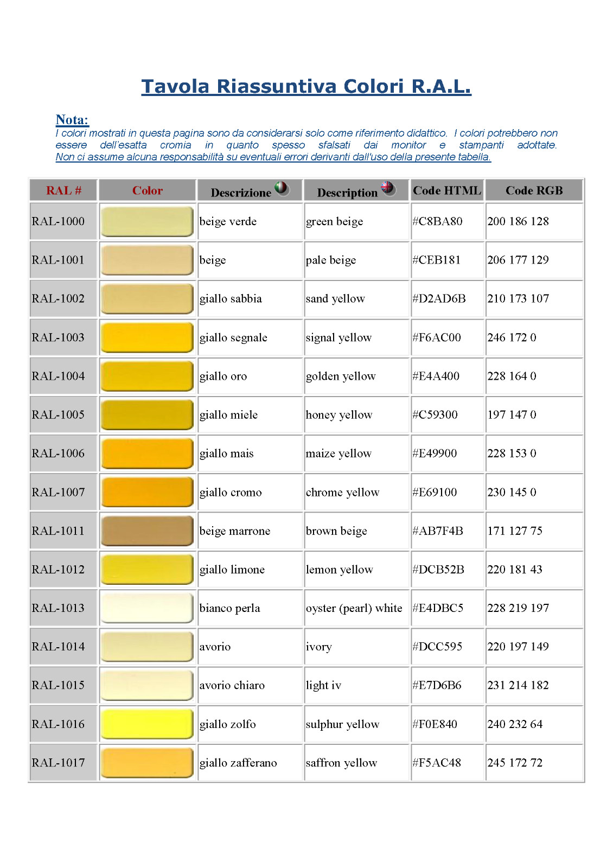The width and height of the screenshot is (613, 868).
Task: Click the 'giallo zafferano' cell
Action: coord(250,763)
